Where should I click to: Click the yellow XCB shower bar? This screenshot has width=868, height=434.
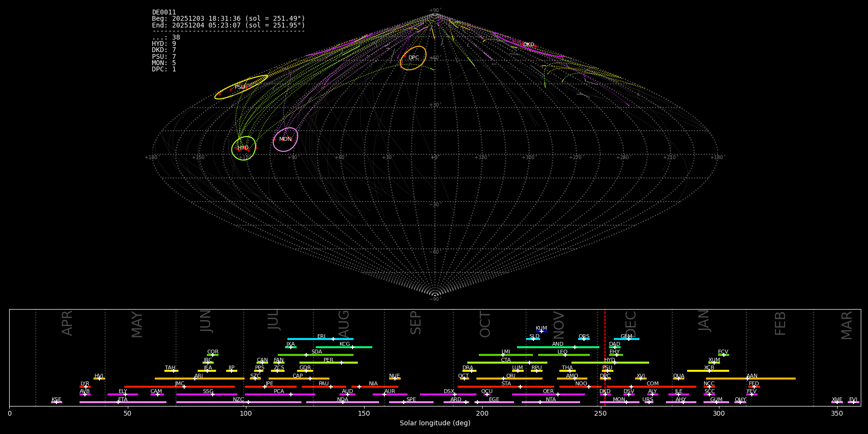(x=708, y=371)
